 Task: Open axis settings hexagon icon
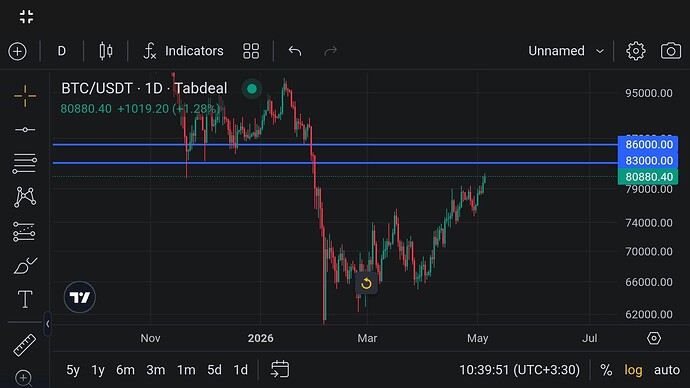pyautogui.click(x=654, y=338)
